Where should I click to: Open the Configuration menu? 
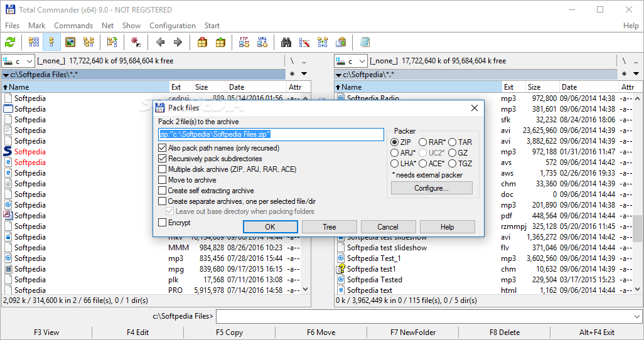click(x=173, y=26)
